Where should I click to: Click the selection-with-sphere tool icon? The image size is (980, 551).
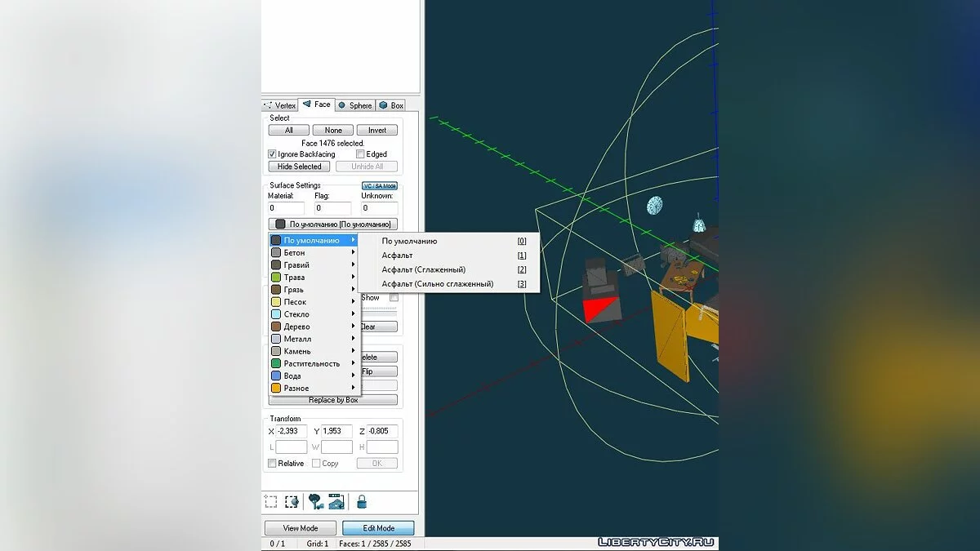click(x=292, y=501)
